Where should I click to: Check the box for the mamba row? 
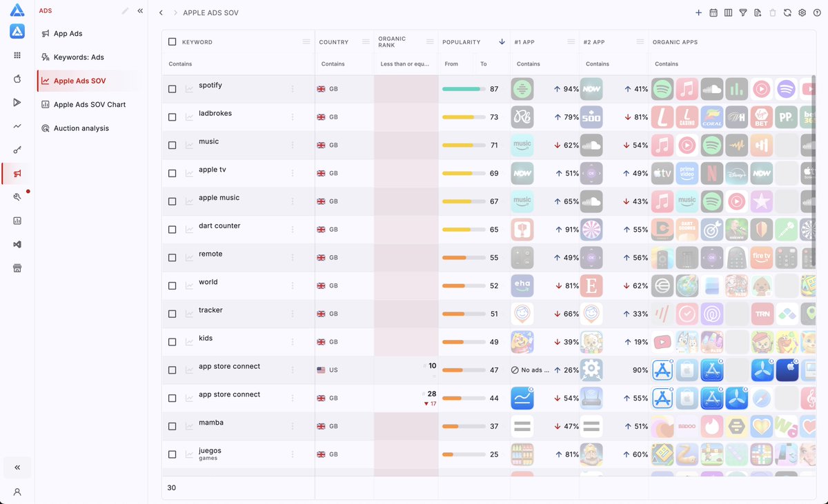(x=172, y=426)
